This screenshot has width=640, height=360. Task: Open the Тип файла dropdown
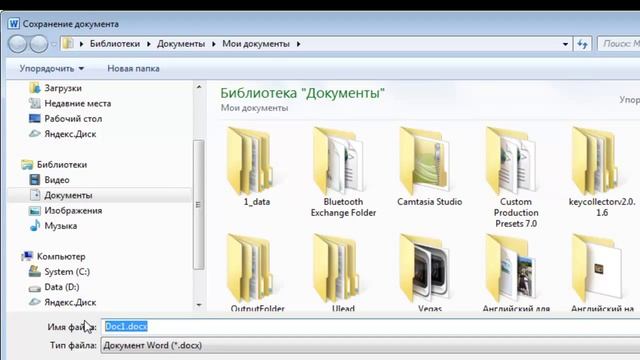pyautogui.click(x=370, y=345)
